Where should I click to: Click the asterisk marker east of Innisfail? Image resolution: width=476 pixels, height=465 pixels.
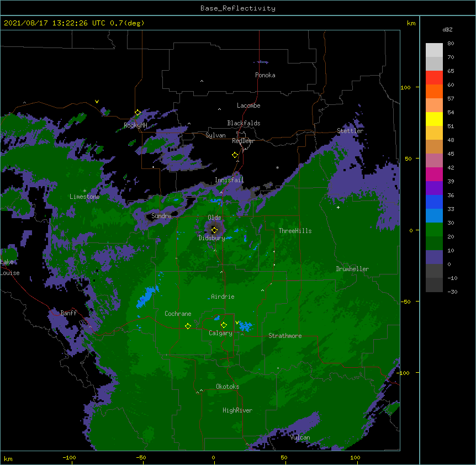point(277,167)
